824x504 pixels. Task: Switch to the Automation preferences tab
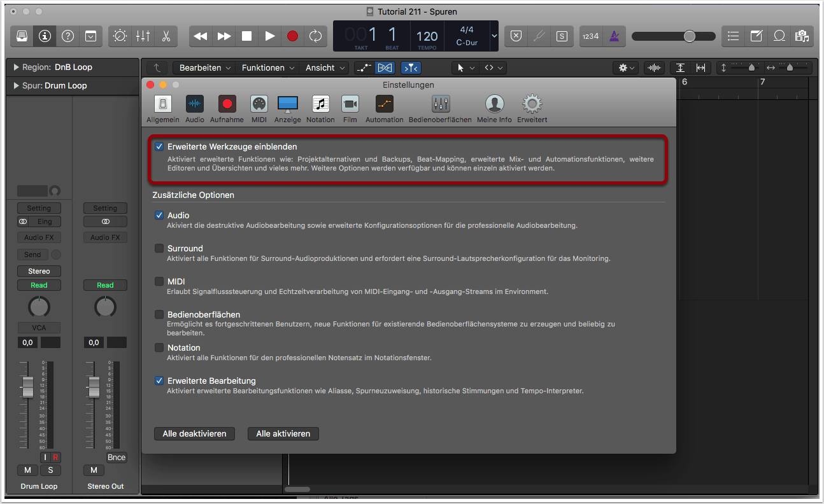click(384, 109)
